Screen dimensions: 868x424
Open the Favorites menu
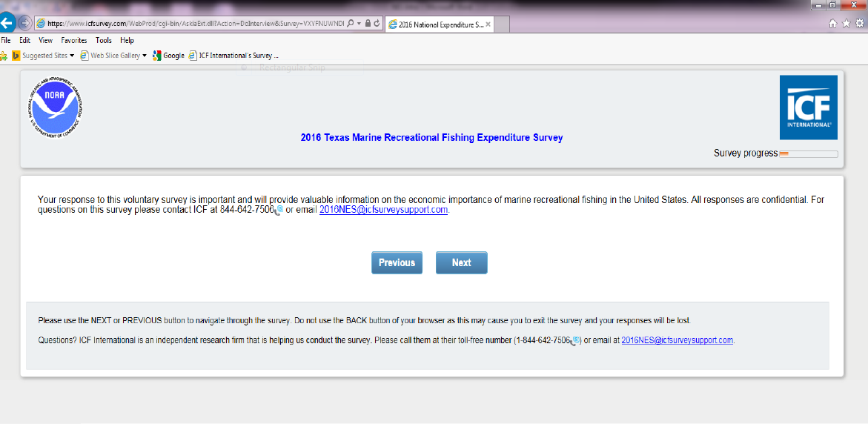click(x=73, y=40)
